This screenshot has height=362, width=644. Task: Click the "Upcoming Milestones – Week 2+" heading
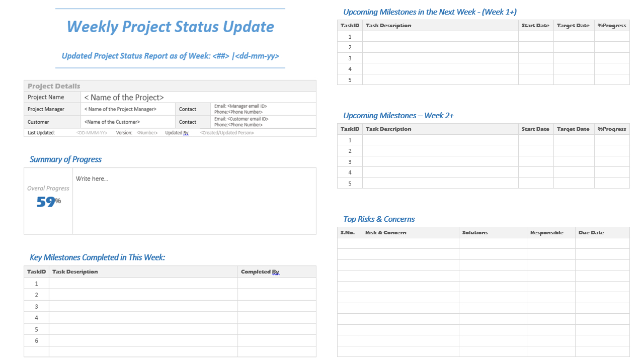(398, 115)
